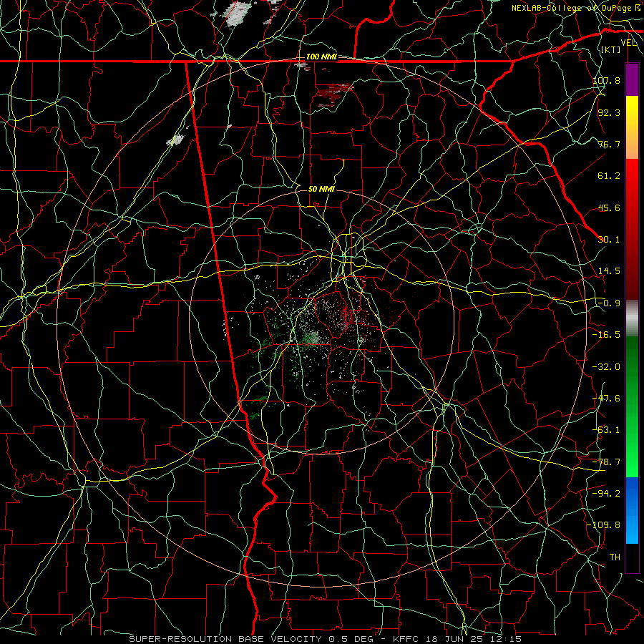
Task: Click the 50 NMI range ring label
Action: tap(321, 189)
